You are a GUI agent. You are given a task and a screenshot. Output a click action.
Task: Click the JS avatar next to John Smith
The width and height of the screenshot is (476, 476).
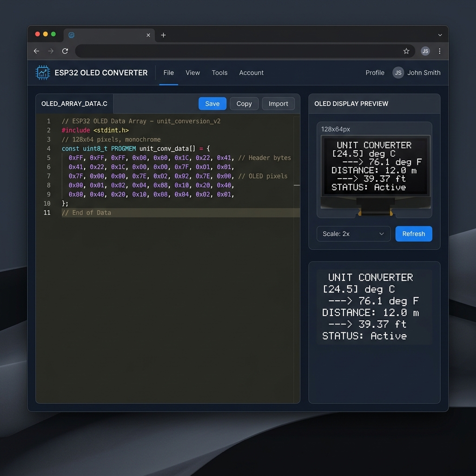[398, 73]
